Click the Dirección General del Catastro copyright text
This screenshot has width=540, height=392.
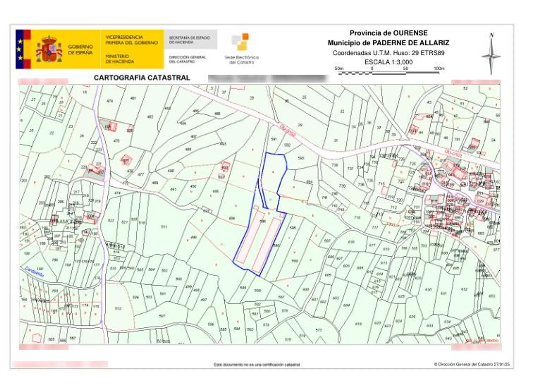[472, 364]
